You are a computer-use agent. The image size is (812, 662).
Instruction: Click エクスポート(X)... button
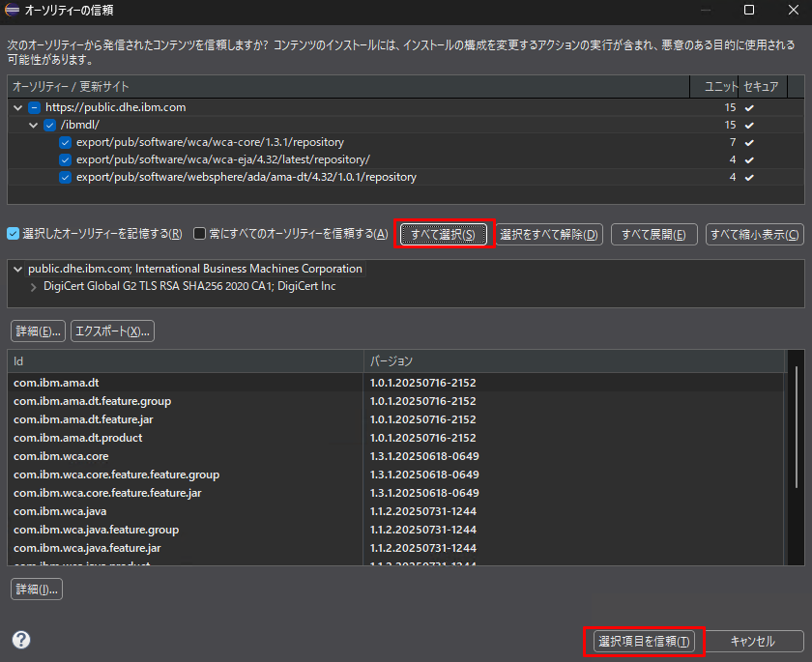(x=112, y=331)
